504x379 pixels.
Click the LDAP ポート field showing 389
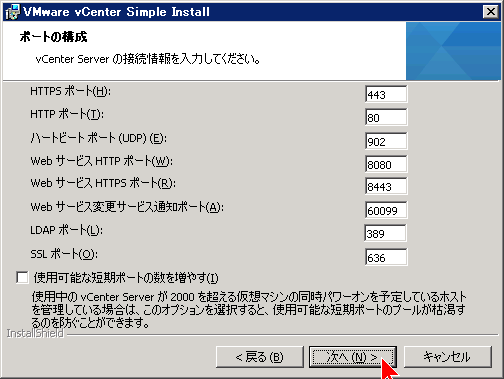point(385,233)
